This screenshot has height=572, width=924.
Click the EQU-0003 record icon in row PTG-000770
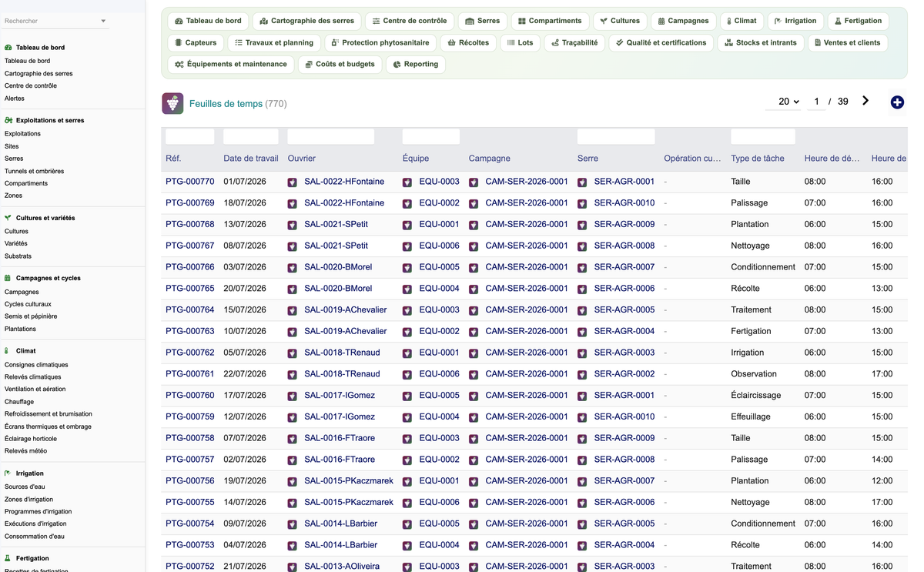coord(407,182)
